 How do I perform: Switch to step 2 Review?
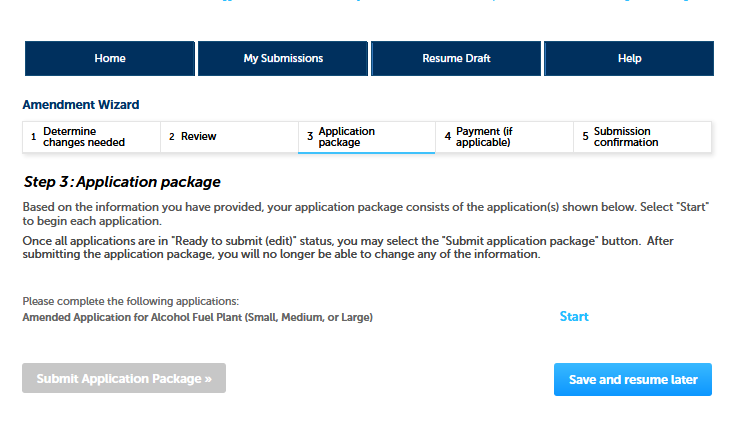pos(229,137)
